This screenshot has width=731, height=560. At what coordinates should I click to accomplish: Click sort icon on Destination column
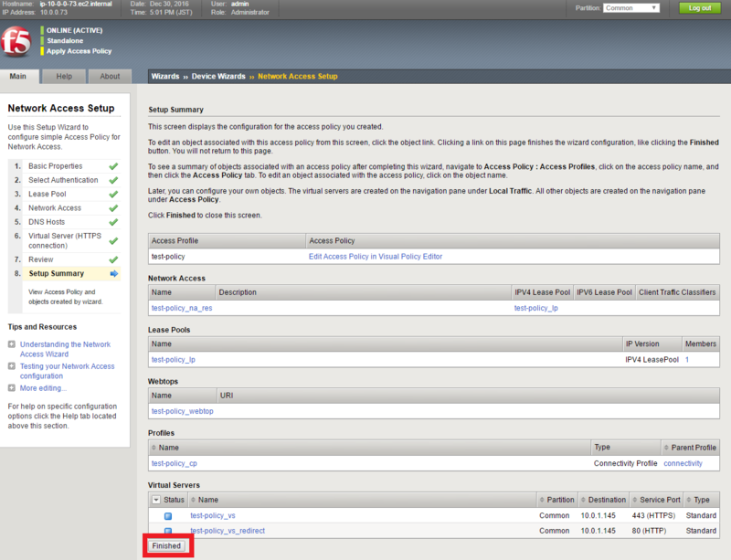point(583,500)
